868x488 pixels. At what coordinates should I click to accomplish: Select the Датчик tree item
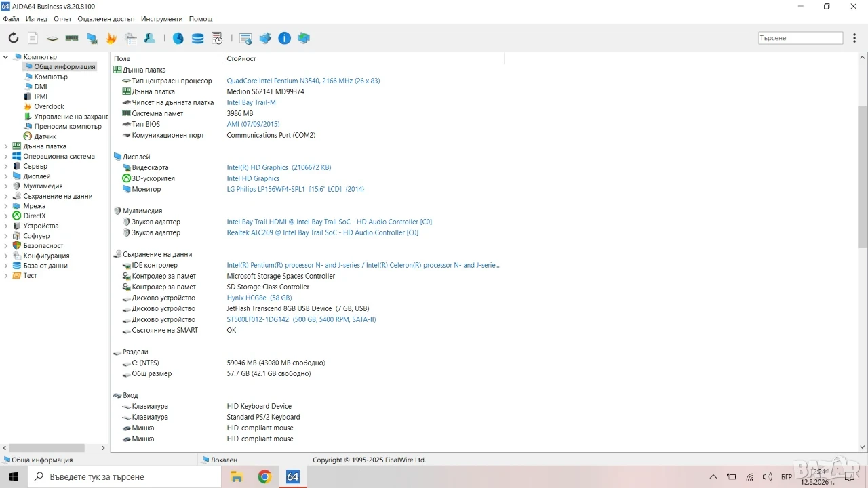[45, 136]
